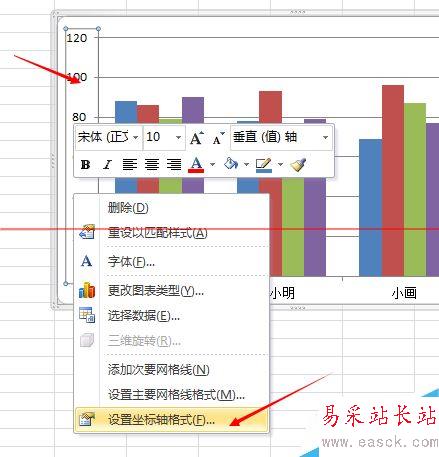Apply red font color button
The image size is (439, 457).
pos(196,164)
